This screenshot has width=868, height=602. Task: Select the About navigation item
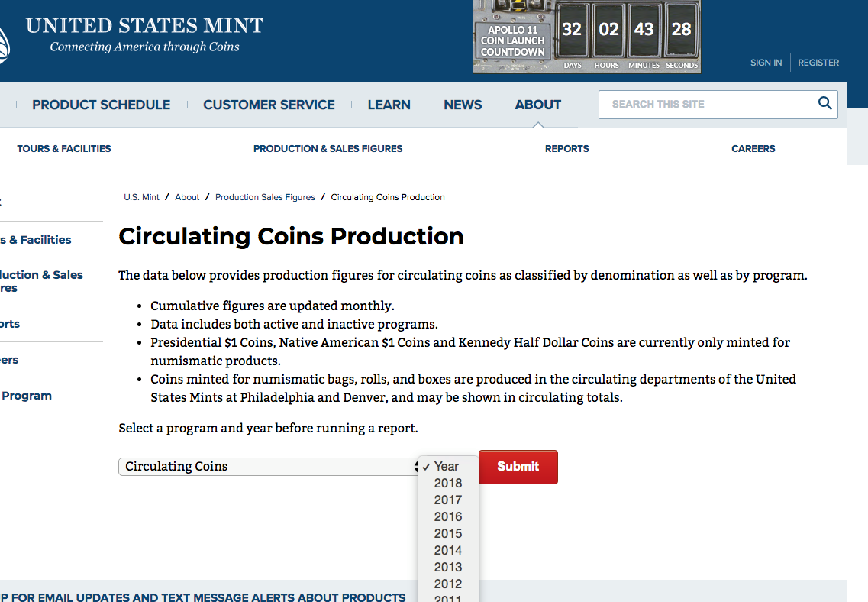tap(537, 105)
